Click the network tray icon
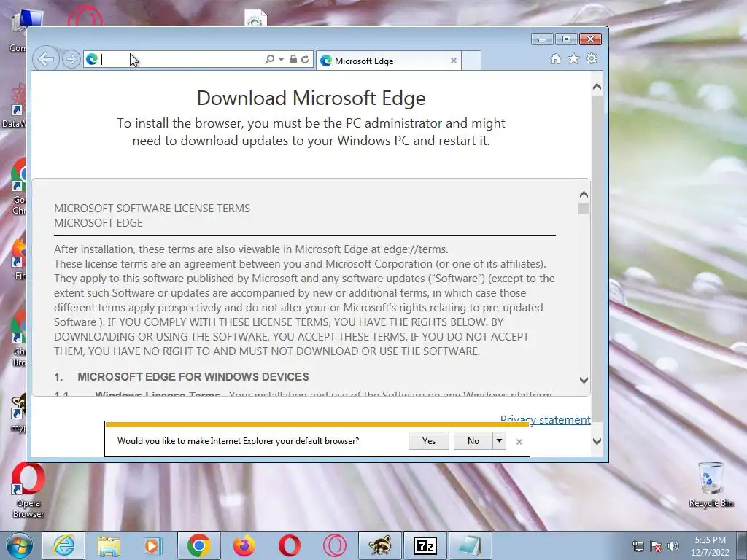Viewport: 747px width, 560px height. (x=638, y=546)
